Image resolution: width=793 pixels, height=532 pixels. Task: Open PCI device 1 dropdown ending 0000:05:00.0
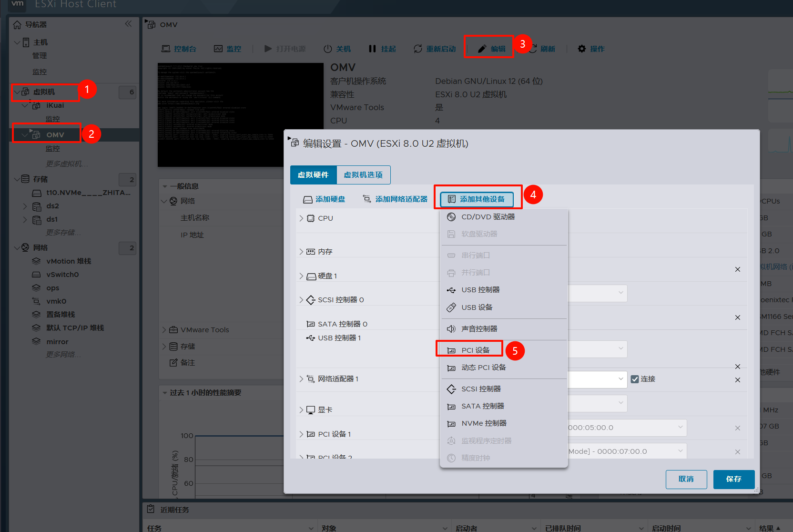(x=627, y=428)
